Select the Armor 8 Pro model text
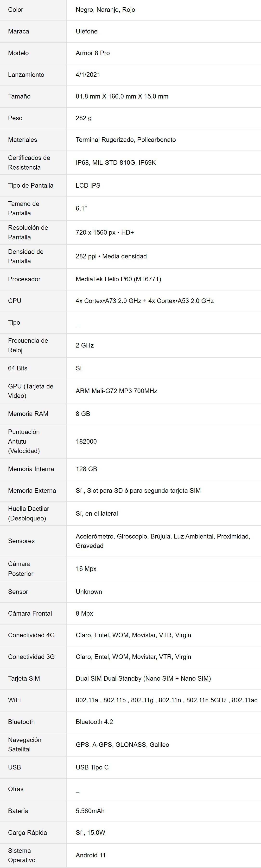The width and height of the screenshot is (261, 868). click(93, 53)
